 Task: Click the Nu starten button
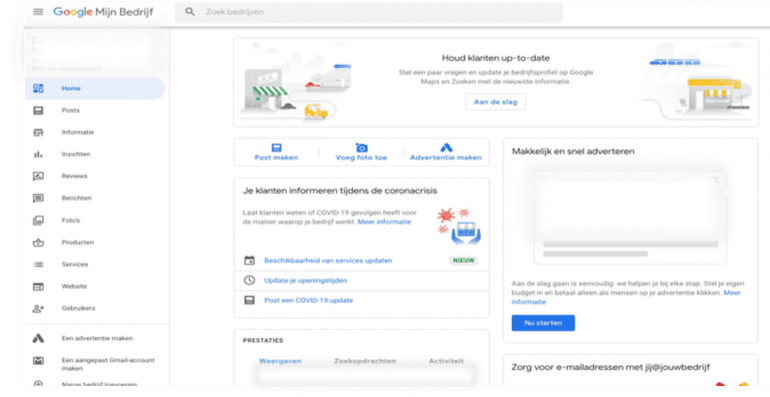pyautogui.click(x=543, y=323)
